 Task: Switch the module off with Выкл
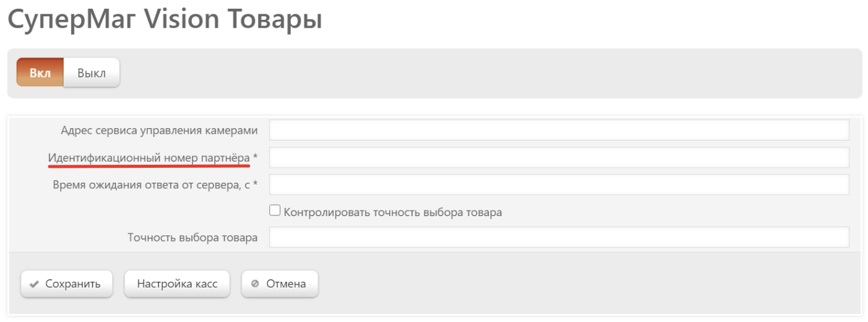point(92,72)
